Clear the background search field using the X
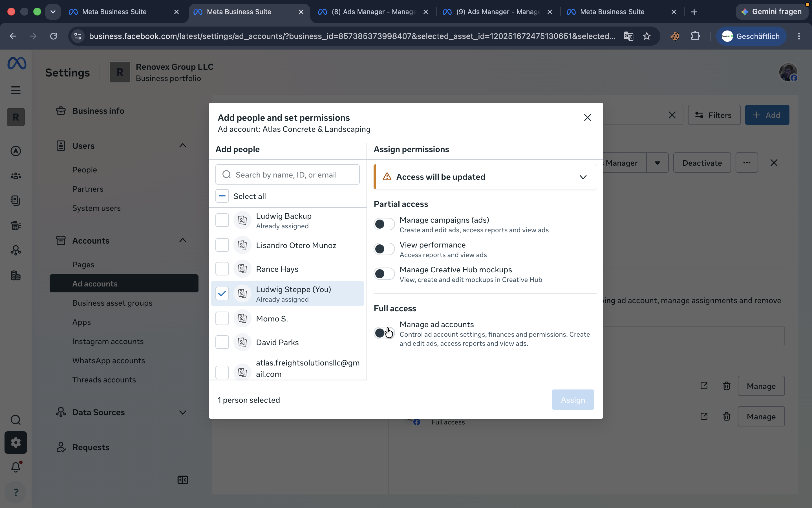The height and width of the screenshot is (508, 812). [672, 115]
